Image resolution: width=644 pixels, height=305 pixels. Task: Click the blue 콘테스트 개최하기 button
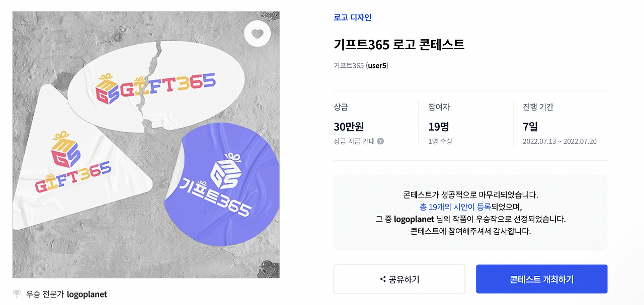pos(541,279)
